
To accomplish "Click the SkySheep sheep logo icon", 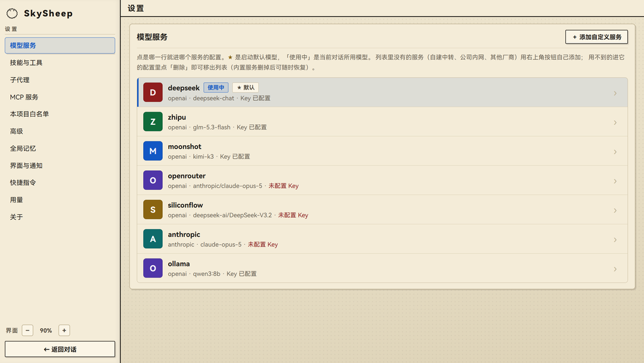I will 12,14.
